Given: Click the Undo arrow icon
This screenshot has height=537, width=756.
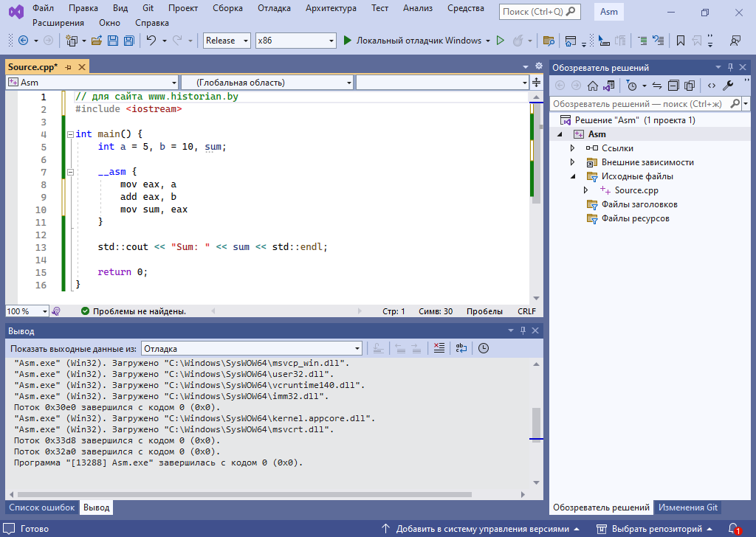Looking at the screenshot, I should (x=151, y=41).
